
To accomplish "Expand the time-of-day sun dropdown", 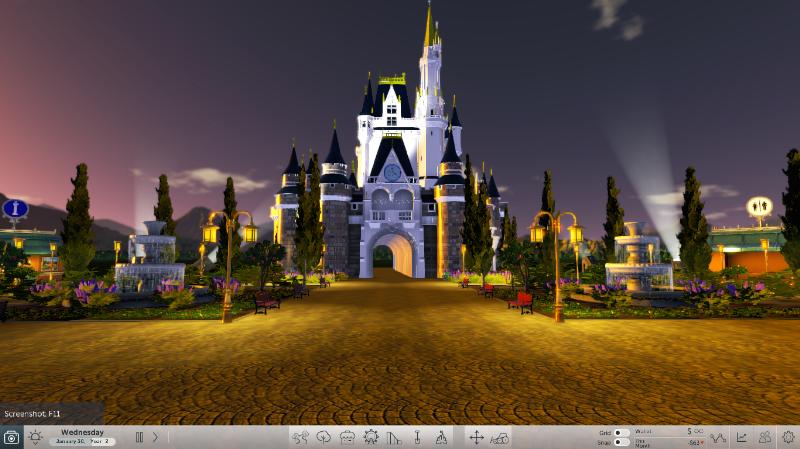I will 35,437.
